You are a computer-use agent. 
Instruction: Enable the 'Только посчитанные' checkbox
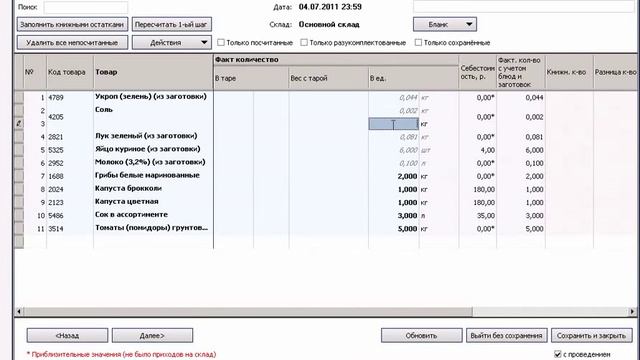(221, 42)
